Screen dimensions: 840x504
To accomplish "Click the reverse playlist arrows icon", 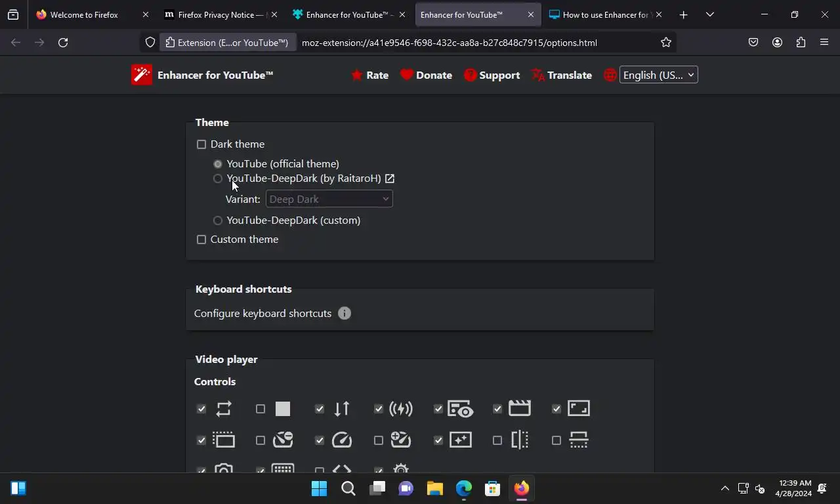I will (342, 409).
